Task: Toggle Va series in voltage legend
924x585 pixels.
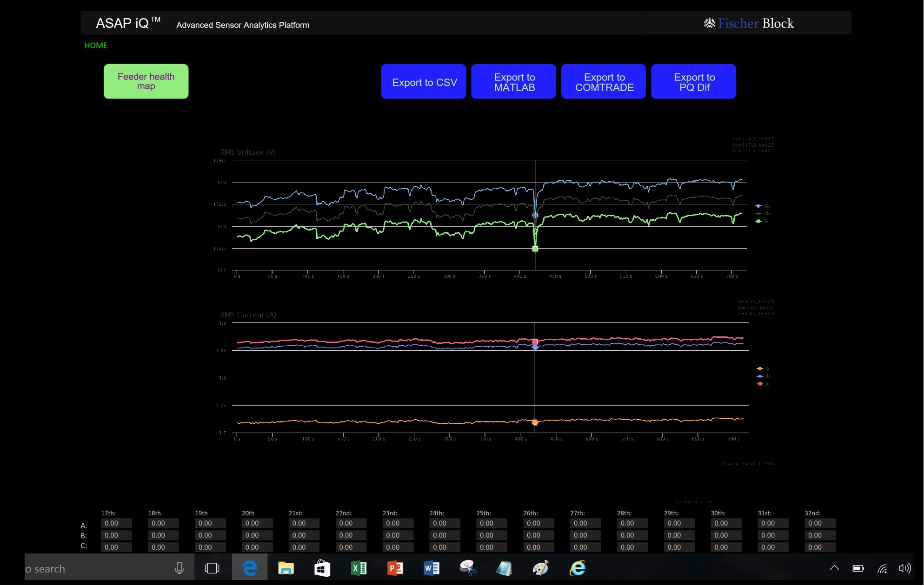Action: [x=763, y=206]
